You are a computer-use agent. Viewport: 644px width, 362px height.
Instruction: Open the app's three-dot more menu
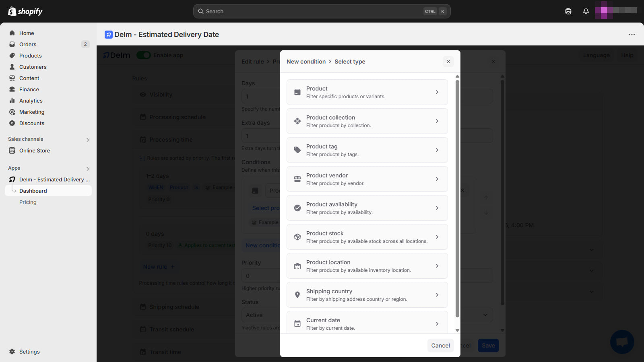click(632, 35)
